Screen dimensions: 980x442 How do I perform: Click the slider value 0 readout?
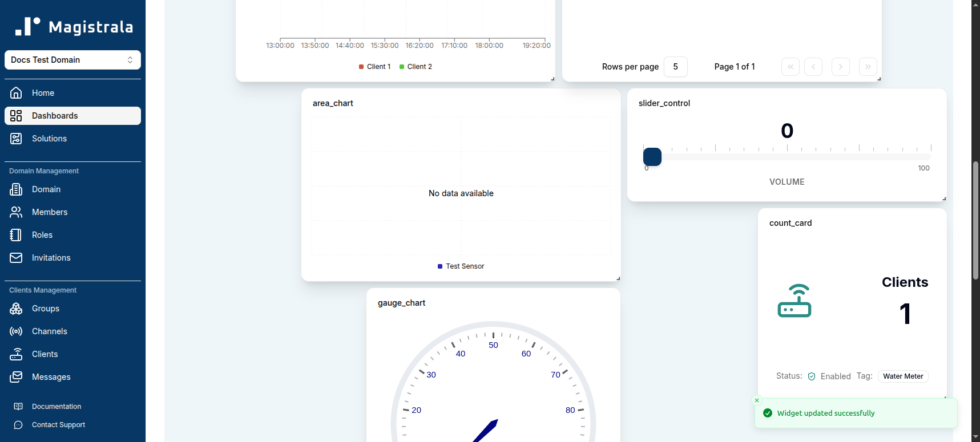click(787, 131)
